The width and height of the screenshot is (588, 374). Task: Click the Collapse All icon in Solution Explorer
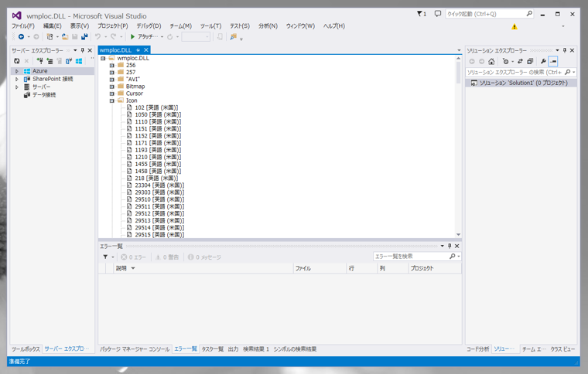530,61
